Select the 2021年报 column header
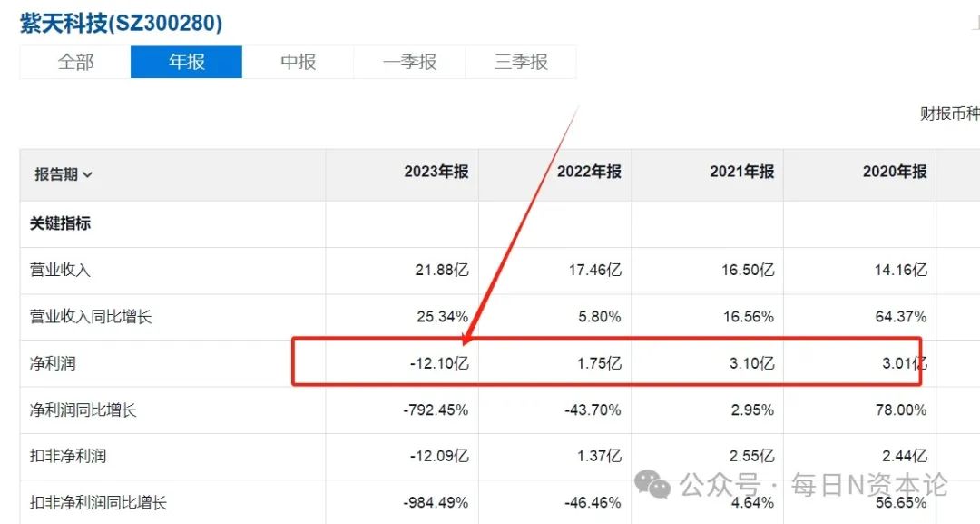 [742, 172]
